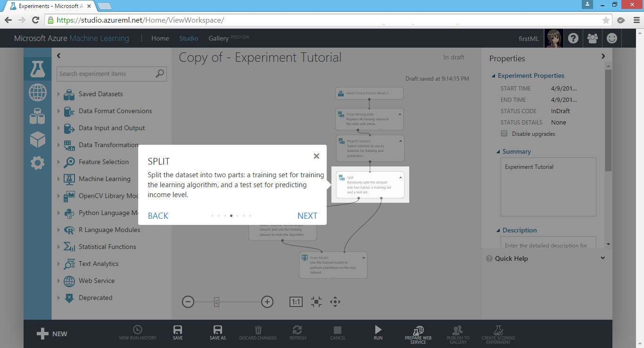Click the Search experiment items field
Screen dimensions: 644x348
[x=112, y=74]
